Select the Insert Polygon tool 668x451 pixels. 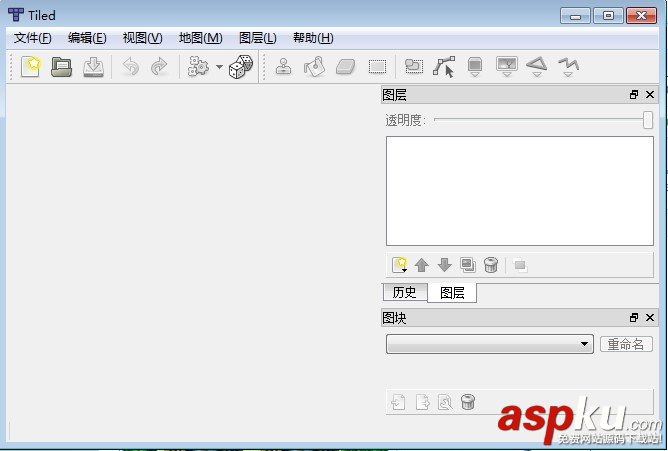(x=537, y=66)
